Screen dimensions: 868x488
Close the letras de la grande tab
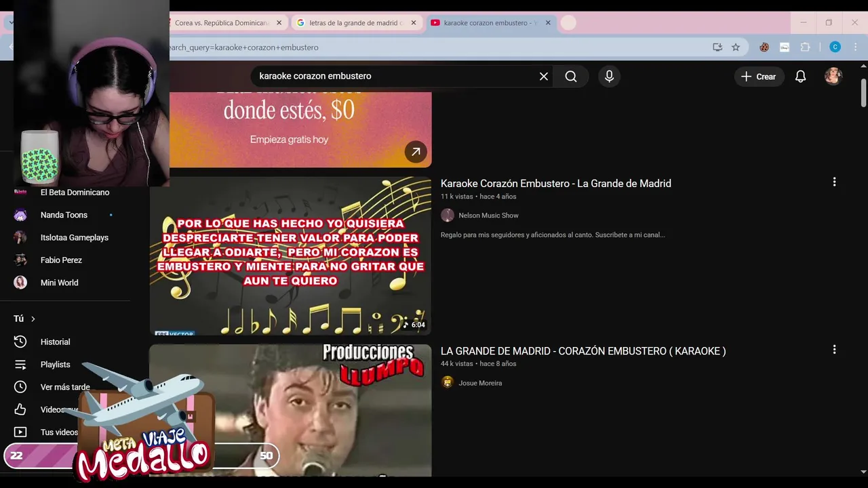[414, 23]
